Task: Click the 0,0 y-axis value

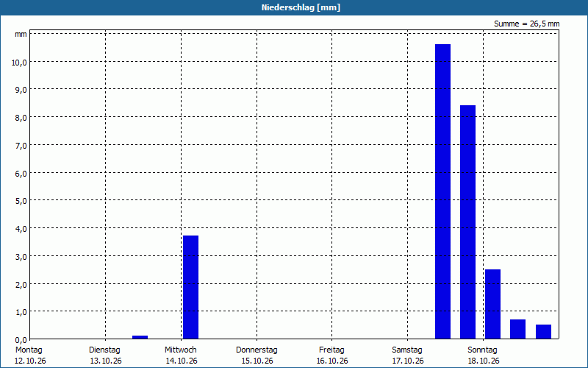Action: click(x=21, y=340)
